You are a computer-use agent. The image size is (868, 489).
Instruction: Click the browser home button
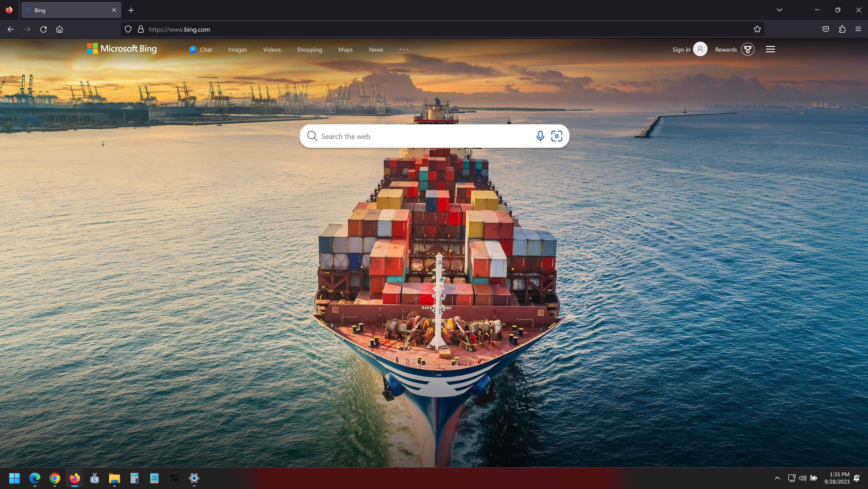pyautogui.click(x=60, y=29)
